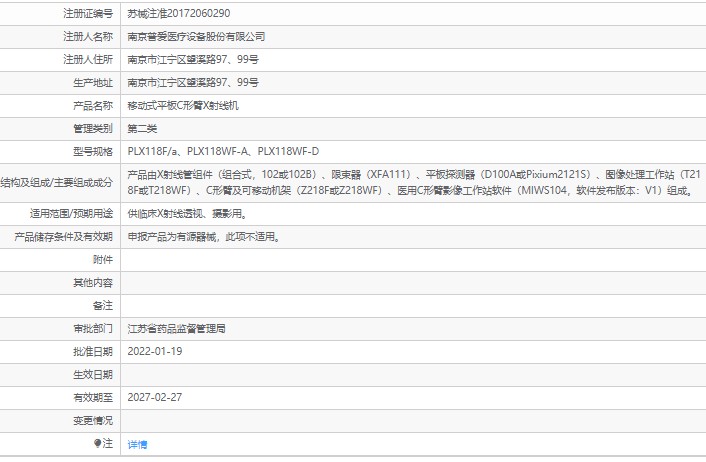Click the 管理类别 label

[x=93, y=129]
